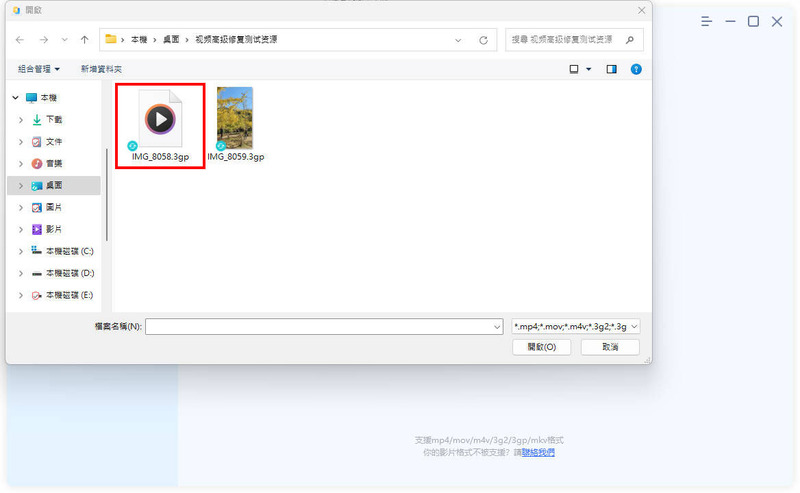The height and width of the screenshot is (493, 800).
Task: Open 本機磁碟 (E:) drive
Action: pyautogui.click(x=69, y=295)
